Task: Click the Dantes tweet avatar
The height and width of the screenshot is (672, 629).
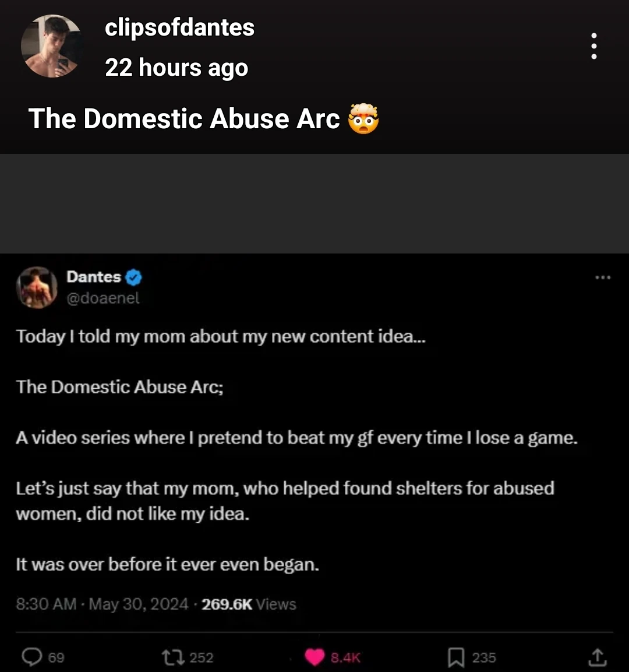Action: coord(37,287)
